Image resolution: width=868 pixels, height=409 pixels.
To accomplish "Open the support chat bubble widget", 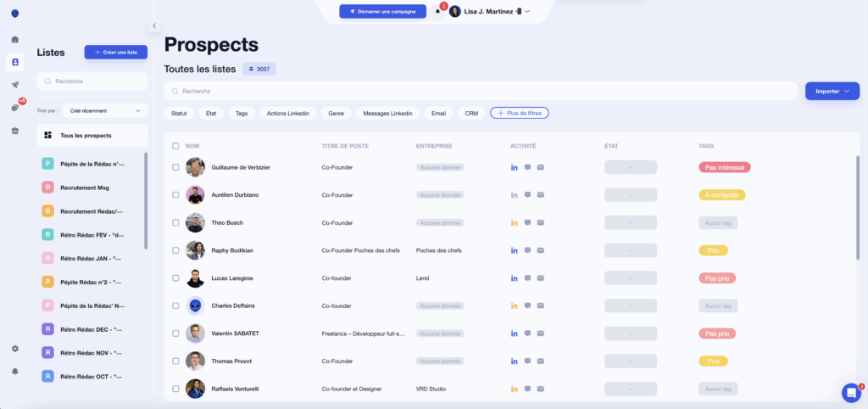I will [851, 392].
